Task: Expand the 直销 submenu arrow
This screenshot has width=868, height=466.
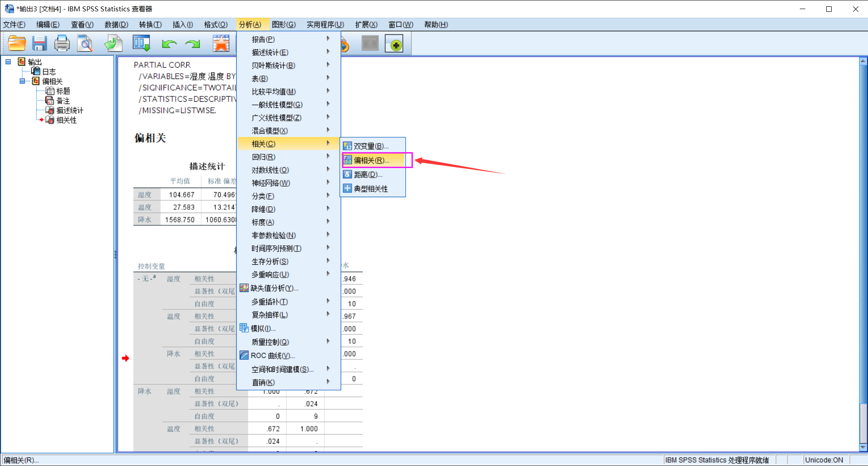Action: coord(328,382)
